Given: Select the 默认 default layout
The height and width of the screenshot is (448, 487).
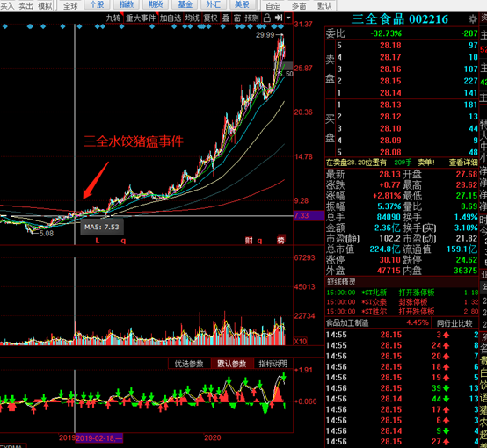Looking at the screenshot, I should point(324,5).
